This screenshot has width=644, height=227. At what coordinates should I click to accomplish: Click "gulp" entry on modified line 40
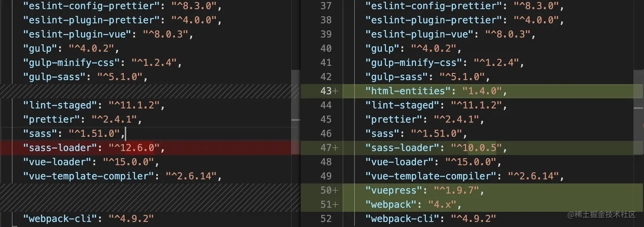pos(382,48)
